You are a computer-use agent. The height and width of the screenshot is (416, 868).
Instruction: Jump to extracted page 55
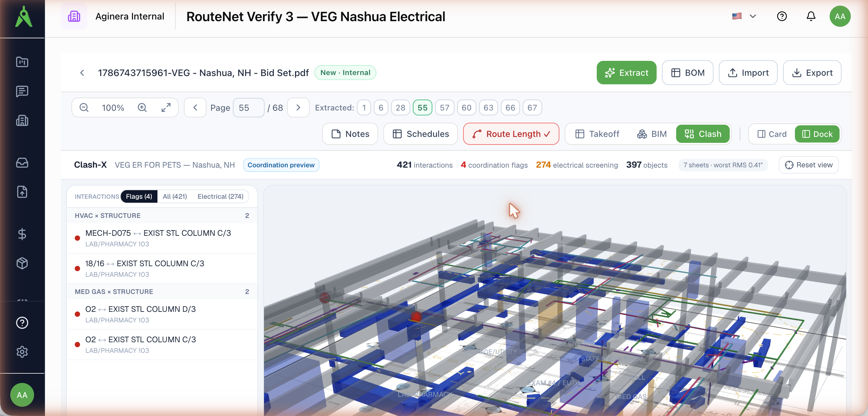[422, 107]
